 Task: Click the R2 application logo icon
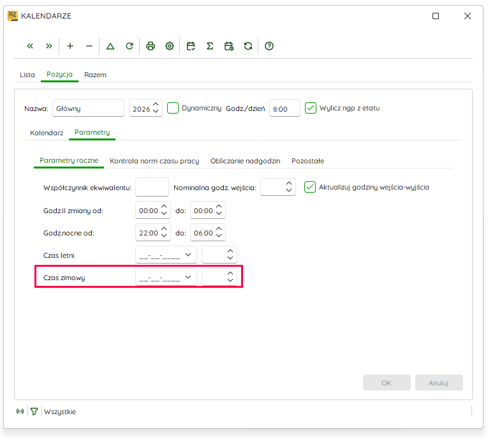[x=13, y=16]
